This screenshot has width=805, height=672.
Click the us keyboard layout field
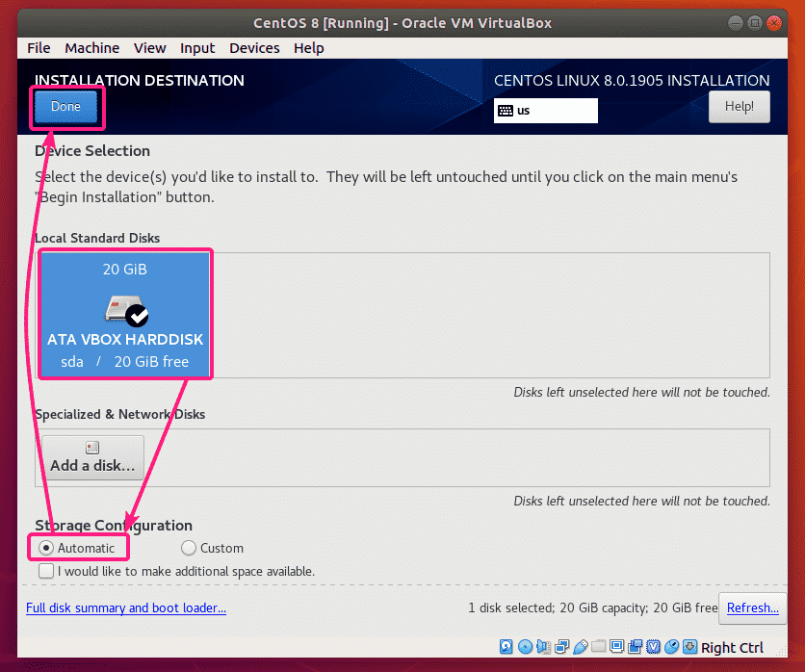(546, 111)
